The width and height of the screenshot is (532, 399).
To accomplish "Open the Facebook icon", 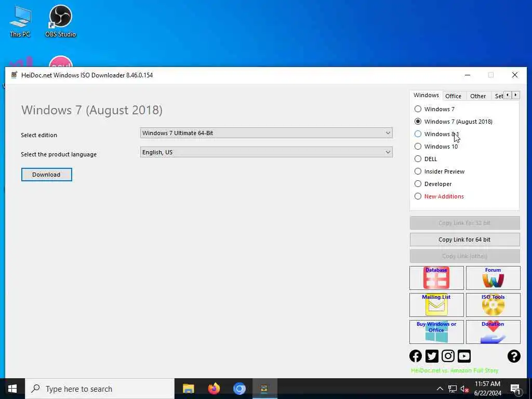I will coord(416,356).
